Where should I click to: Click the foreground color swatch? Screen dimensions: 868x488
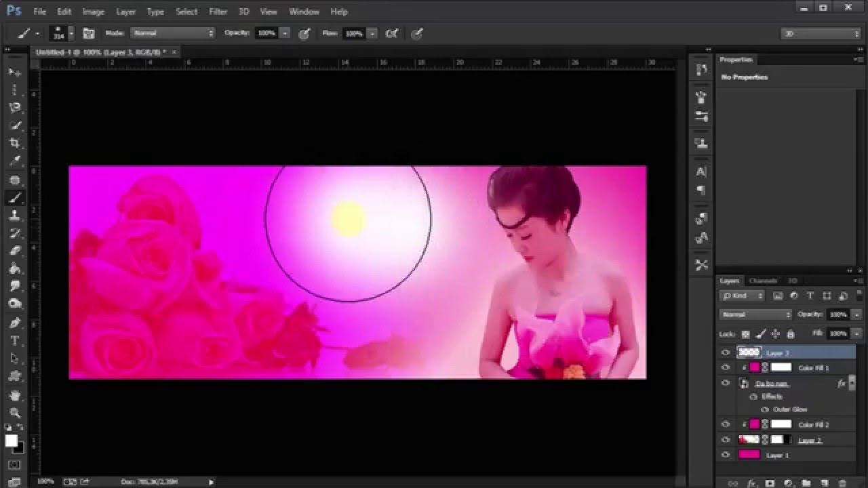click(x=12, y=441)
